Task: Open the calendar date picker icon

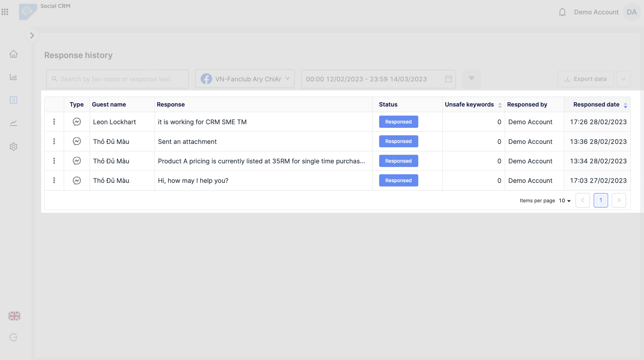Action: click(448, 79)
